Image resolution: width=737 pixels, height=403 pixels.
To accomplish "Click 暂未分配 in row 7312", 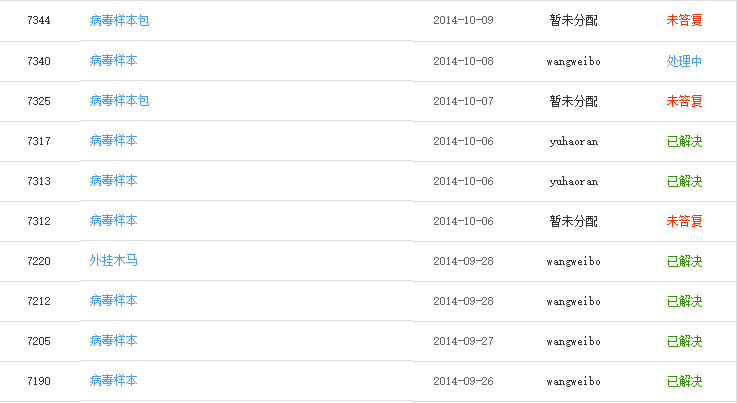I will (x=573, y=221).
